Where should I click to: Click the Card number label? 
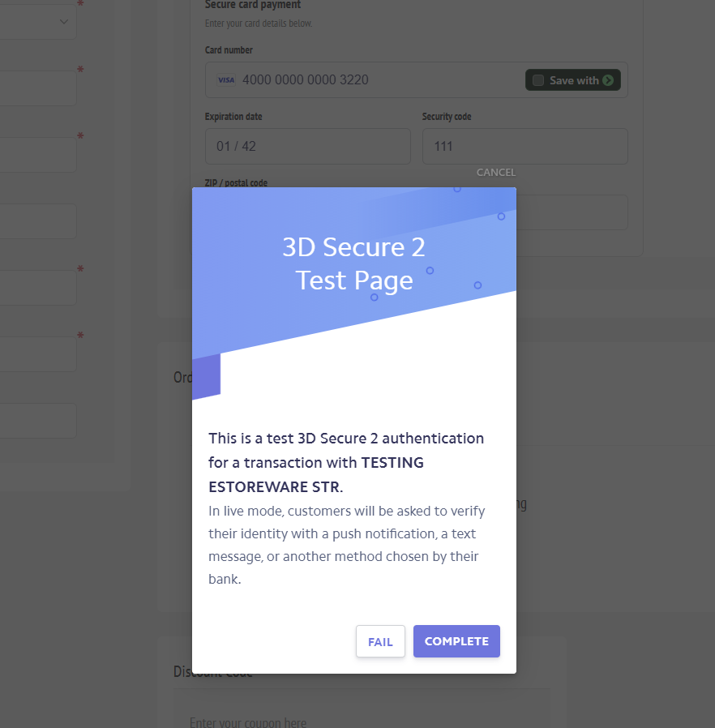(229, 50)
